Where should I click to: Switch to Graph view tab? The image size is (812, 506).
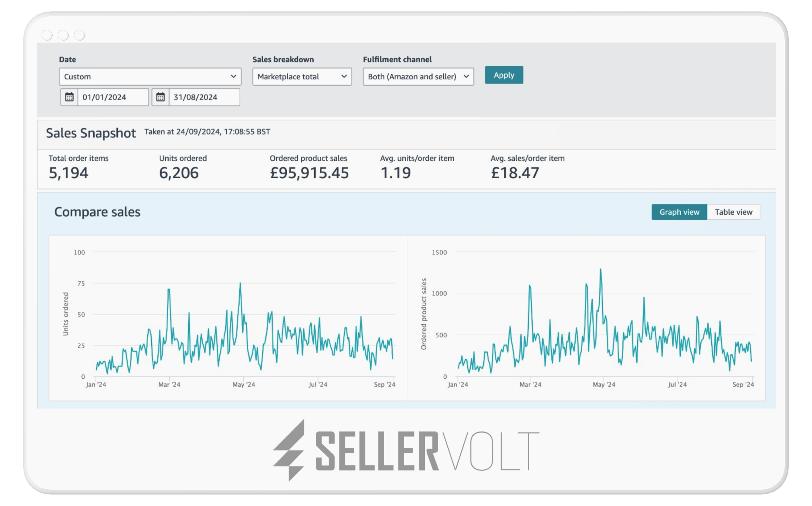[x=679, y=212]
